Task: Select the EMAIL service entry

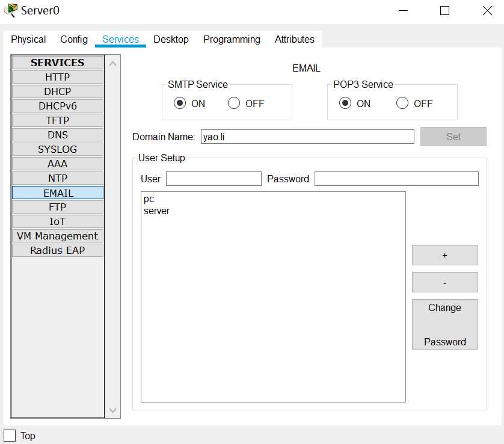Action: click(58, 193)
